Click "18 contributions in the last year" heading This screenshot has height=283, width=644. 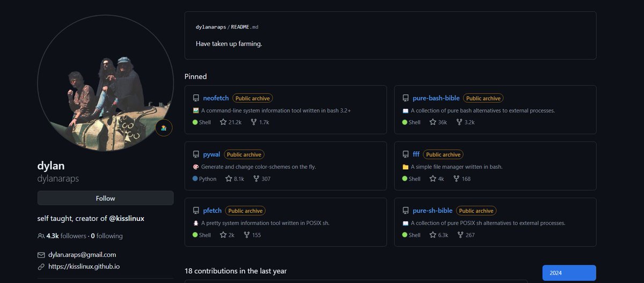click(x=236, y=271)
